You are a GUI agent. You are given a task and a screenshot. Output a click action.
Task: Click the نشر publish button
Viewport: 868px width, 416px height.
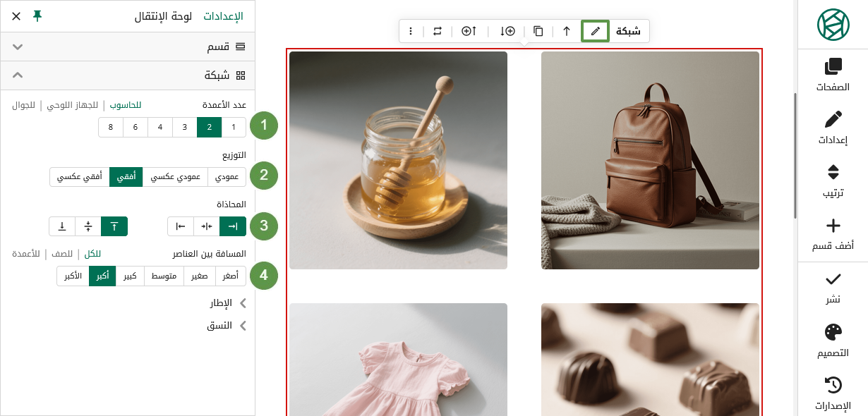833,288
